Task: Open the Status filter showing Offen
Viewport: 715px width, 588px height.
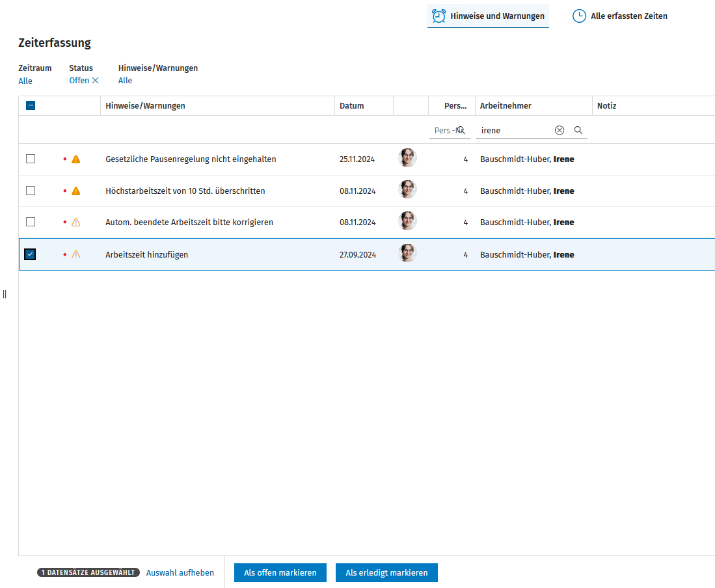Action: pyautogui.click(x=79, y=80)
